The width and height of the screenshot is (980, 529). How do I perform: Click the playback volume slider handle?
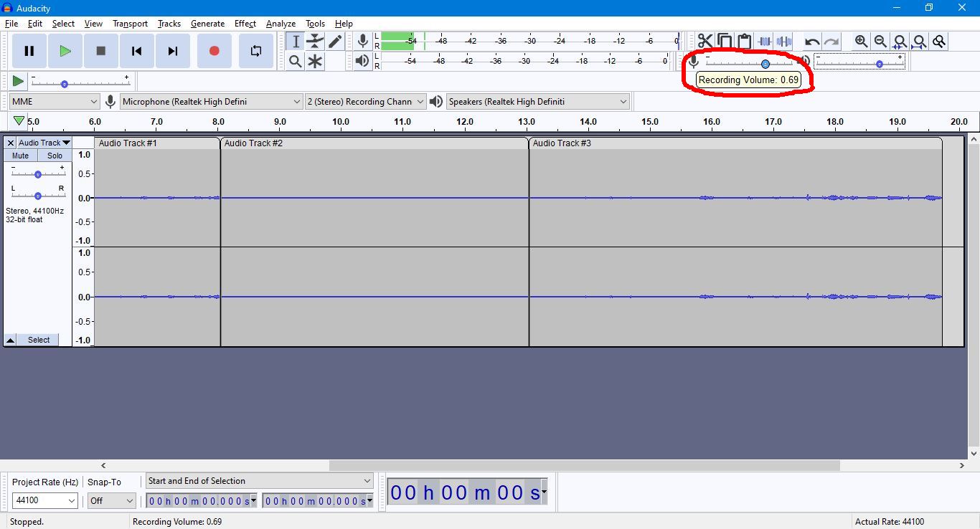coord(880,64)
